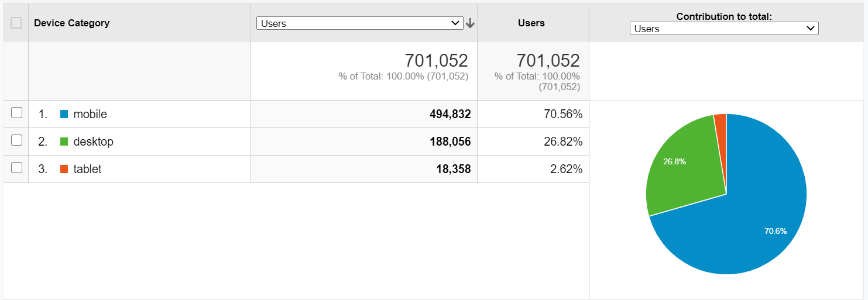Click the sort descending arrow icon
The width and height of the screenshot is (868, 300).
click(469, 23)
